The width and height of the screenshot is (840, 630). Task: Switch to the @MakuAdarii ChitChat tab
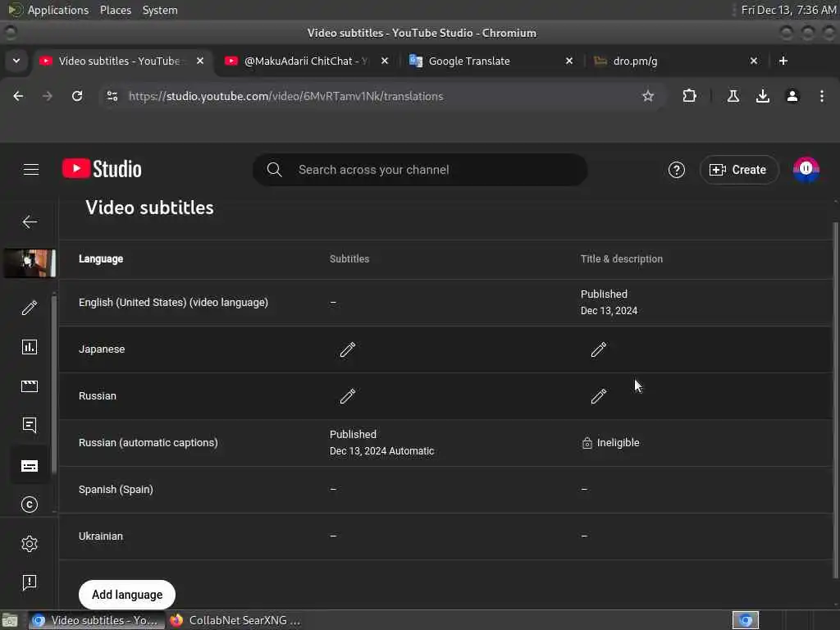[306, 61]
